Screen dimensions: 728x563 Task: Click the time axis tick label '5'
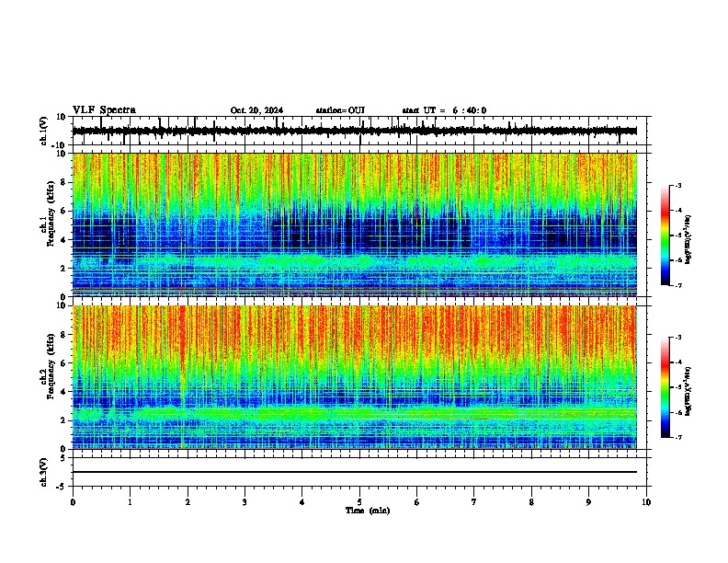(x=359, y=502)
